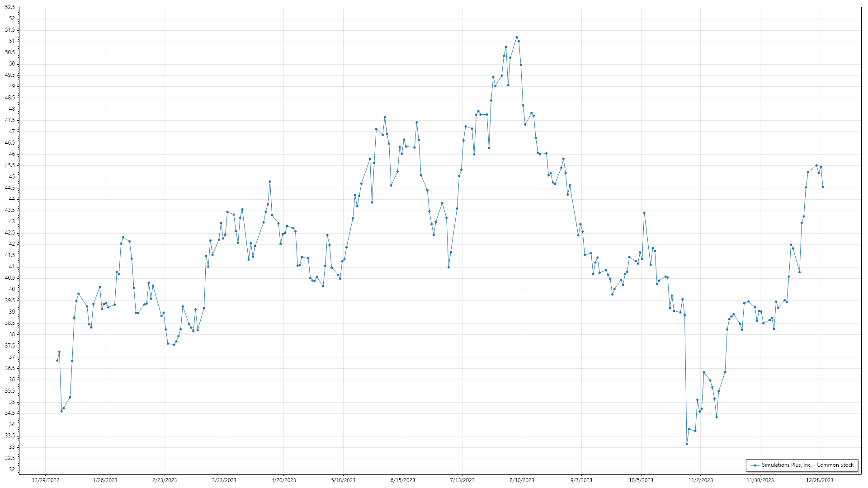Click the last data point on the line

click(x=823, y=187)
